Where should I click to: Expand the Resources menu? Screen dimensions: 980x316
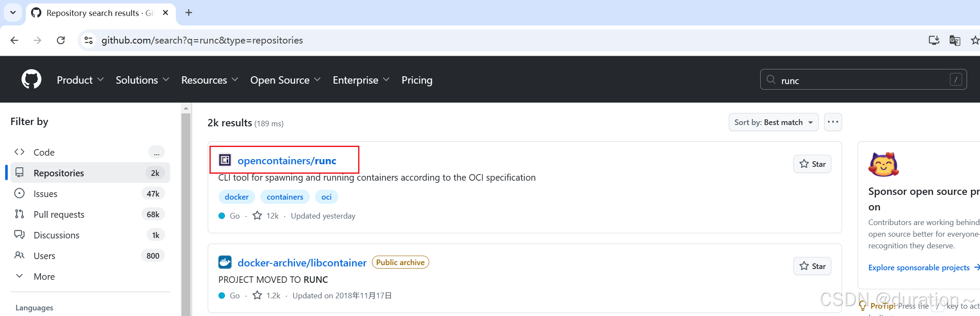[209, 80]
